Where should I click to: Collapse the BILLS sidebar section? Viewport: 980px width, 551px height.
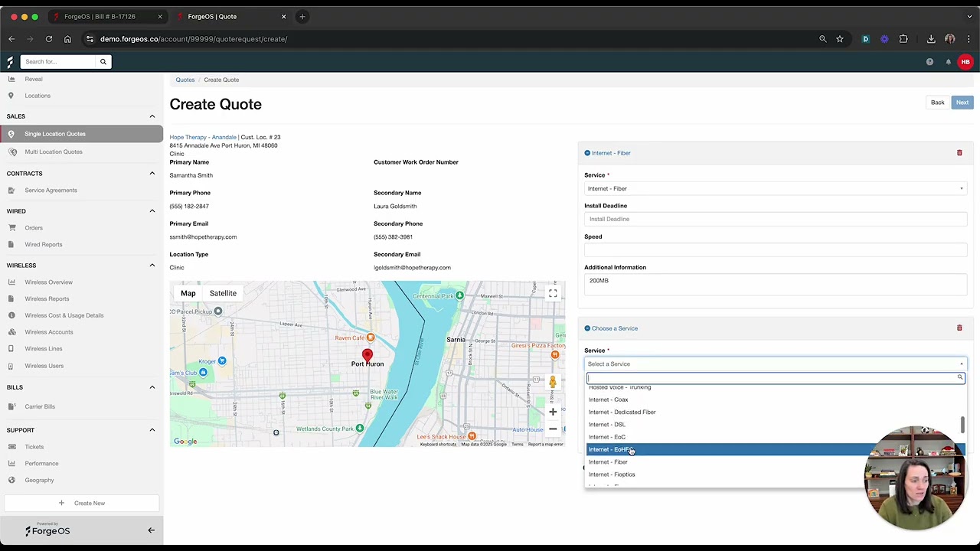(x=152, y=387)
